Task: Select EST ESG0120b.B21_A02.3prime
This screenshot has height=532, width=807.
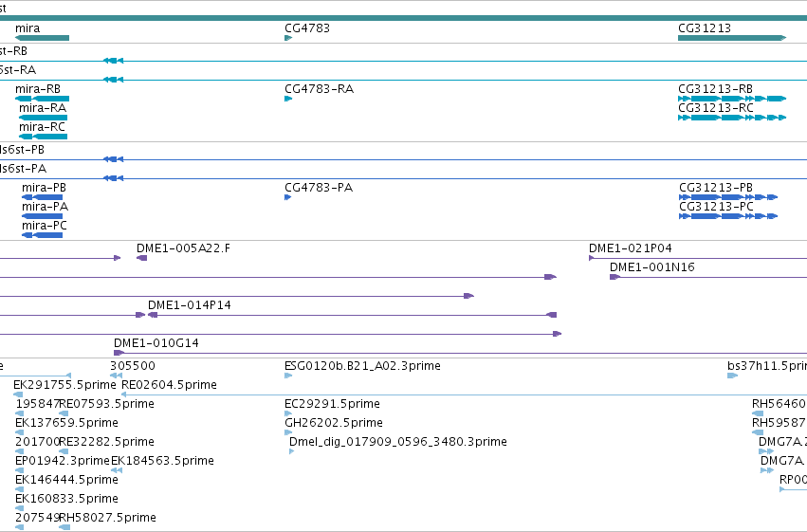Action: [x=288, y=376]
